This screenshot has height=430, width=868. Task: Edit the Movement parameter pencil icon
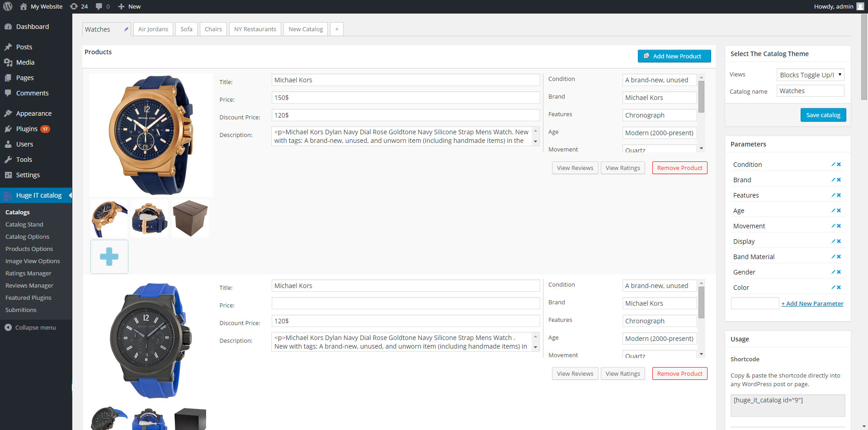(x=833, y=226)
